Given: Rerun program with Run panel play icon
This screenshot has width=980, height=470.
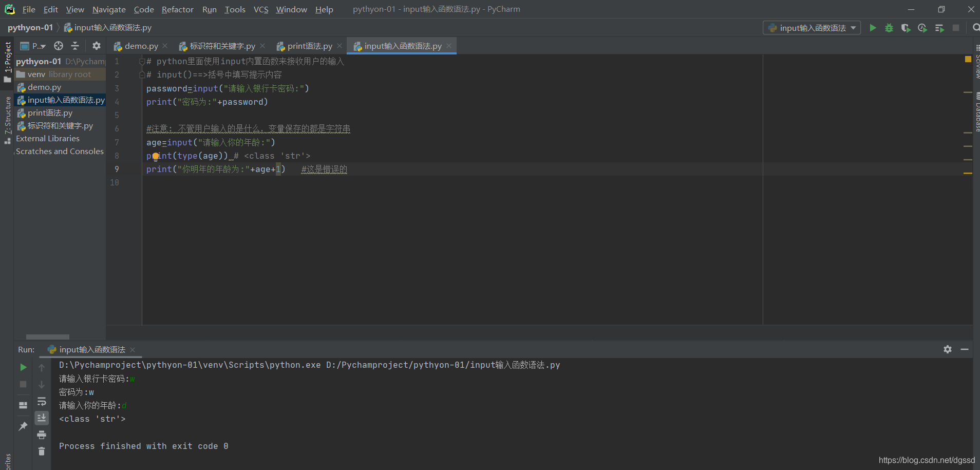Looking at the screenshot, I should point(23,367).
